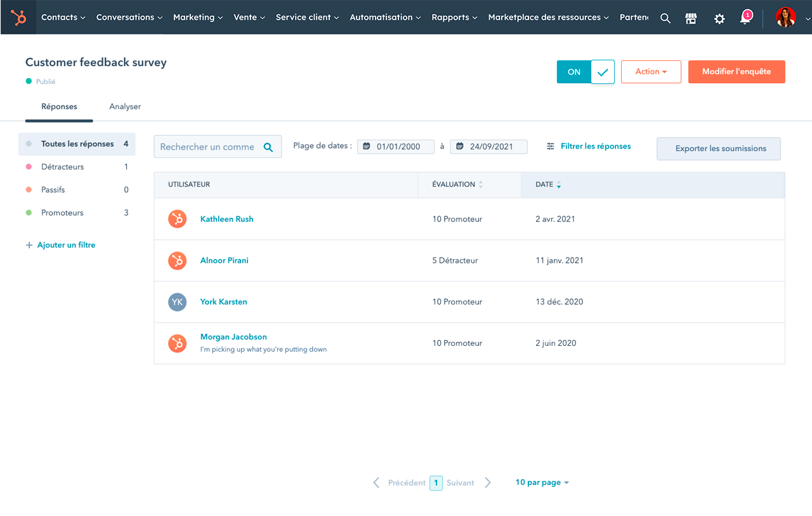Screen dimensions: 812x516
Task: Click the user profile avatar
Action: click(785, 18)
